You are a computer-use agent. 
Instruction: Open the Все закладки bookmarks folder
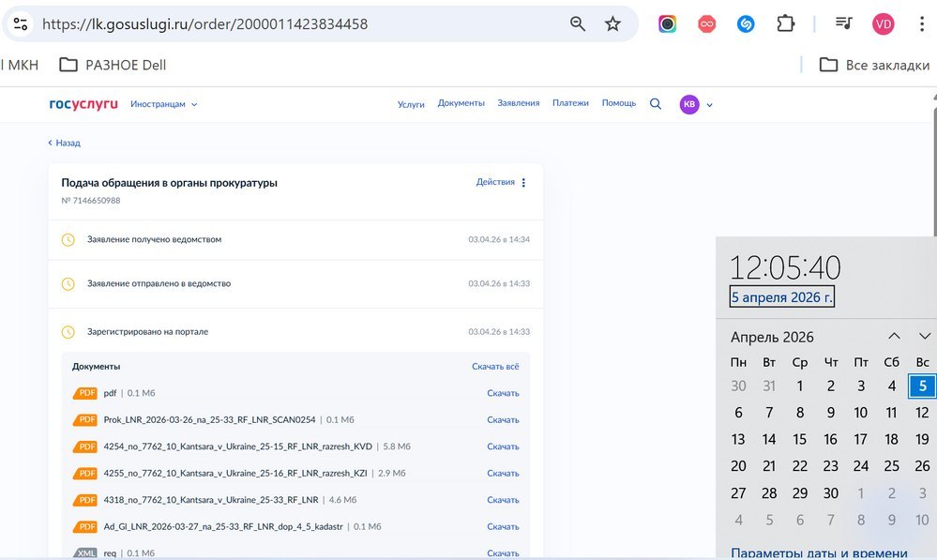pos(874,65)
